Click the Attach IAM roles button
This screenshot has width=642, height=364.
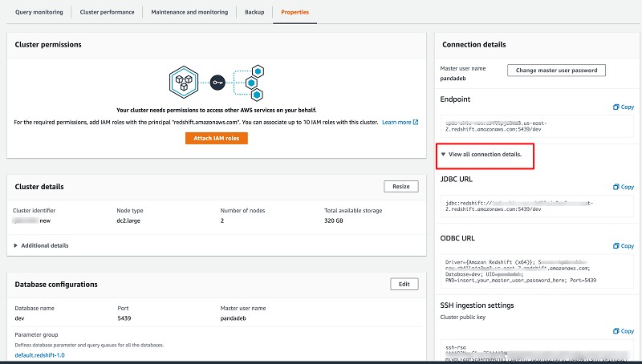pos(216,138)
